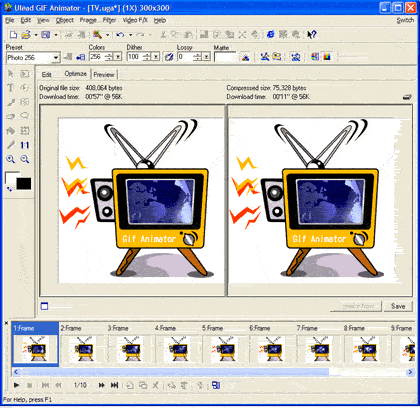This screenshot has height=408, width=420.
Task: Select the Pick arrow tool
Action: point(11,74)
